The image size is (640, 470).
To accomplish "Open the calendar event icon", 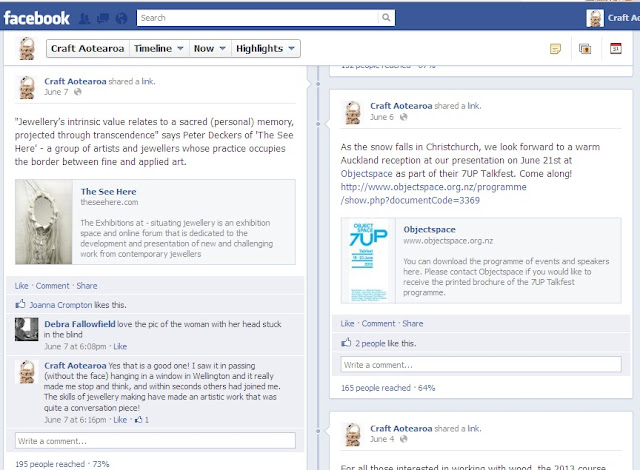I will (x=616, y=49).
